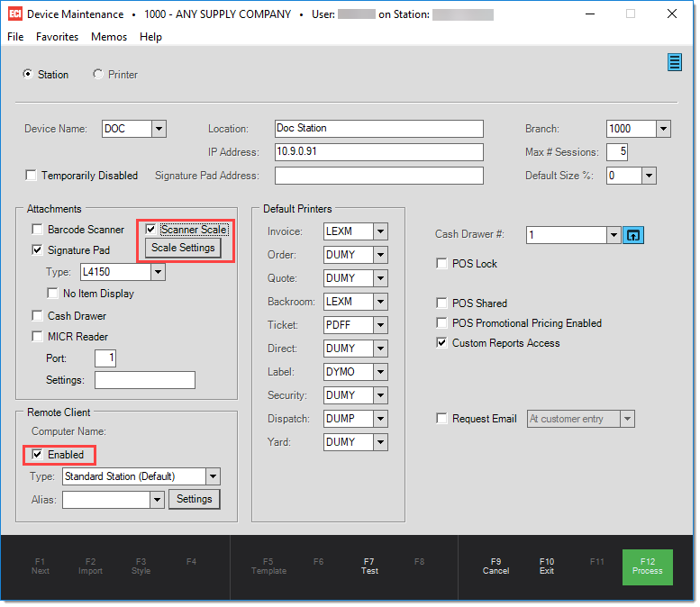Select the Station radio button
This screenshot has width=700, height=607.
tap(28, 75)
